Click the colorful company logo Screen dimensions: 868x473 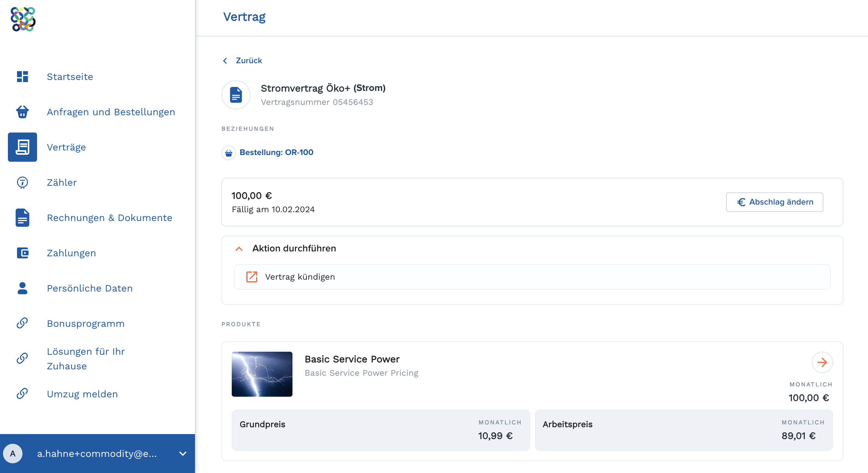[x=23, y=19]
